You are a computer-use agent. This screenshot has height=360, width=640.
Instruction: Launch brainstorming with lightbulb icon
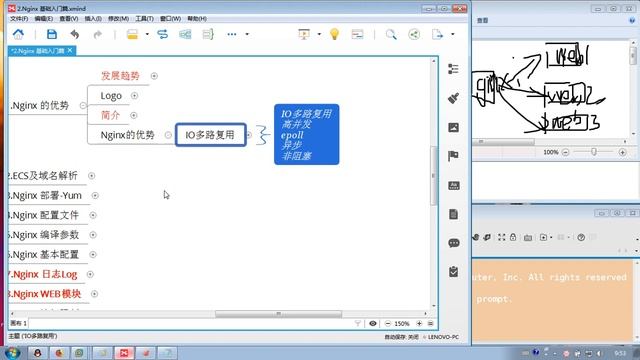334,34
